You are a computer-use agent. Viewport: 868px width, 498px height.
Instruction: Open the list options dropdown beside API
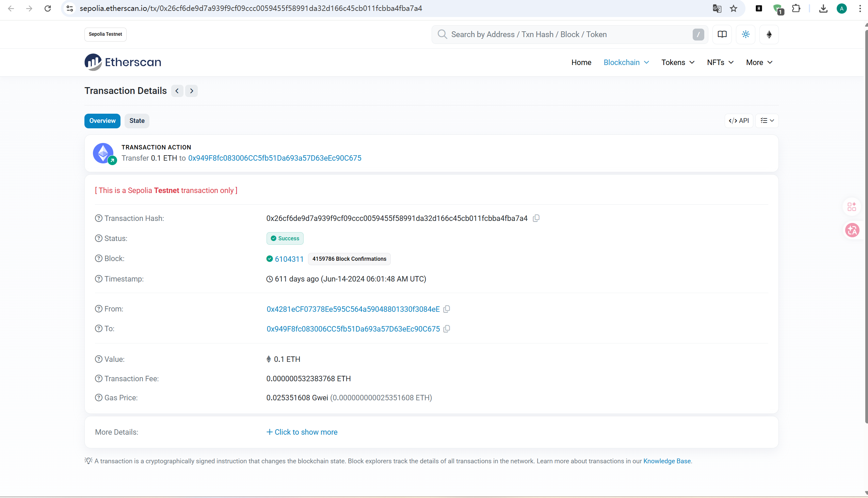point(767,121)
